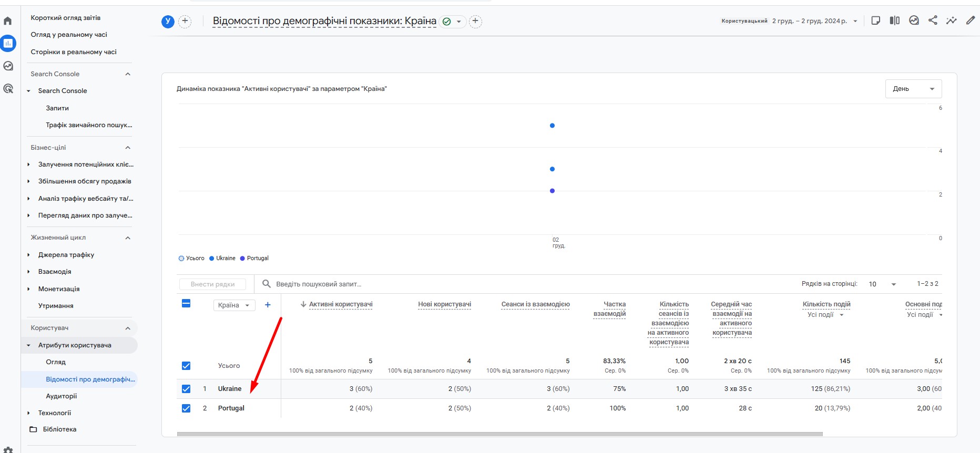Open the Бібліотека link

click(x=59, y=429)
